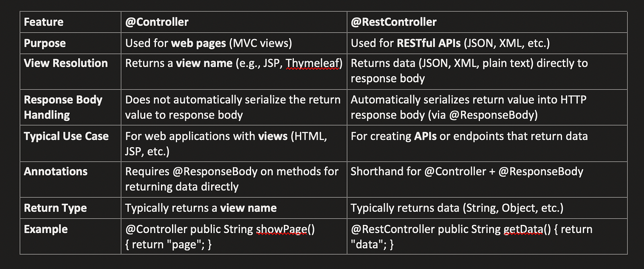Click the Example row label

(46, 229)
